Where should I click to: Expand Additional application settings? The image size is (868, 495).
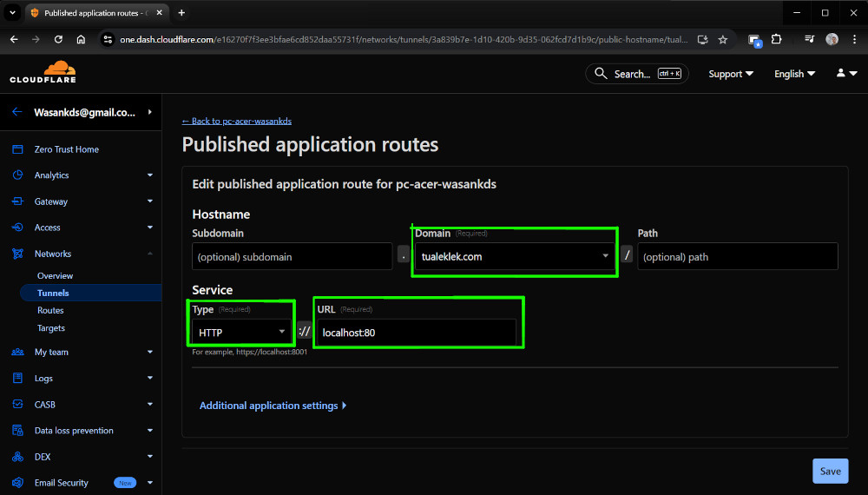click(273, 406)
